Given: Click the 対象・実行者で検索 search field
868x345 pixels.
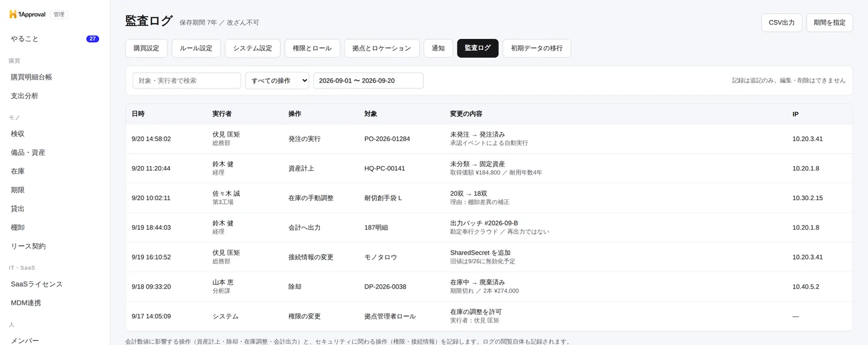Looking at the screenshot, I should point(187,81).
